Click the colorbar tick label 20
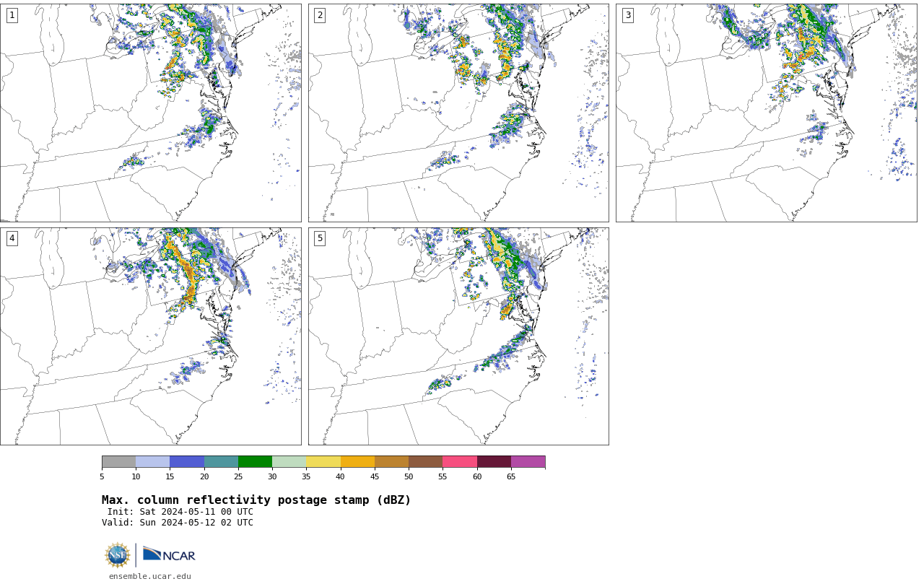The image size is (924, 584). [x=204, y=476]
